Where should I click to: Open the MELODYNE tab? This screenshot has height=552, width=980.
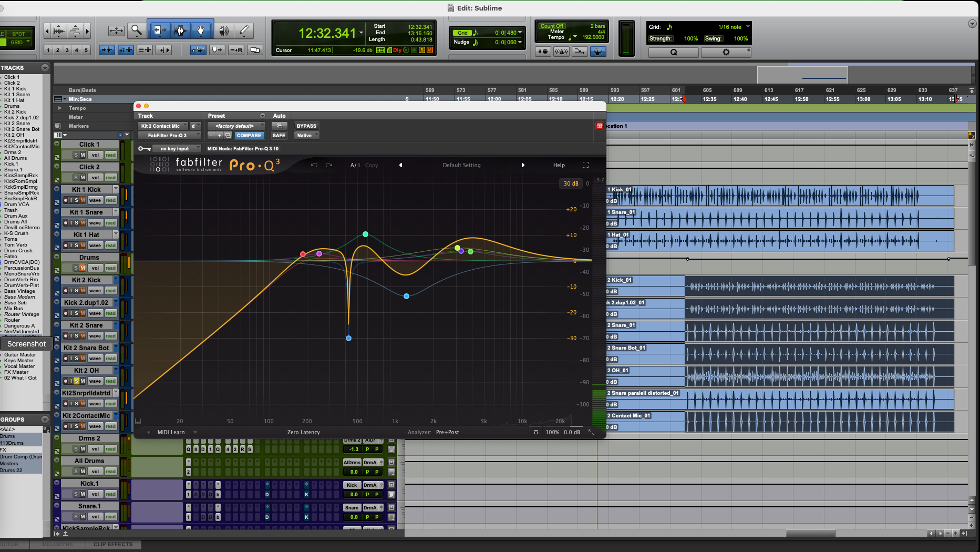coord(57,545)
